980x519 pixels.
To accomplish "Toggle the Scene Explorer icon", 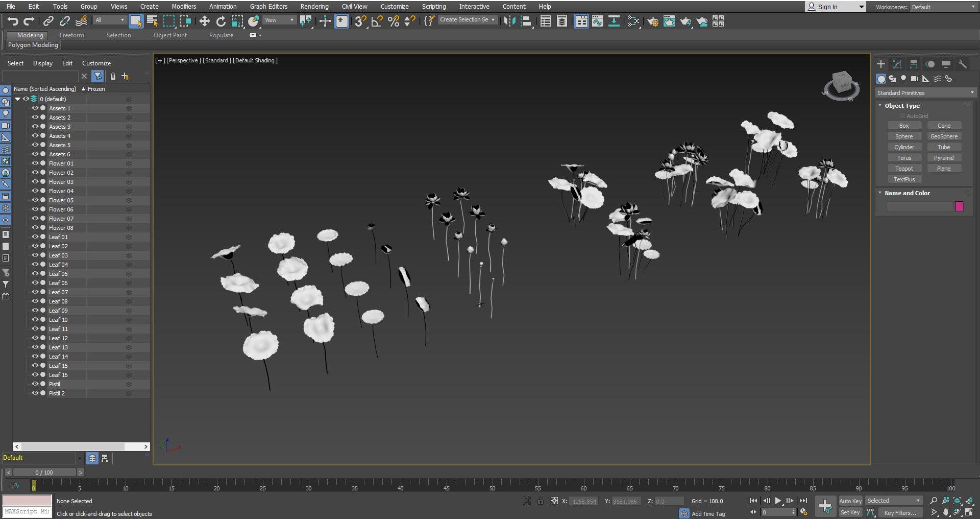I will click(x=546, y=21).
